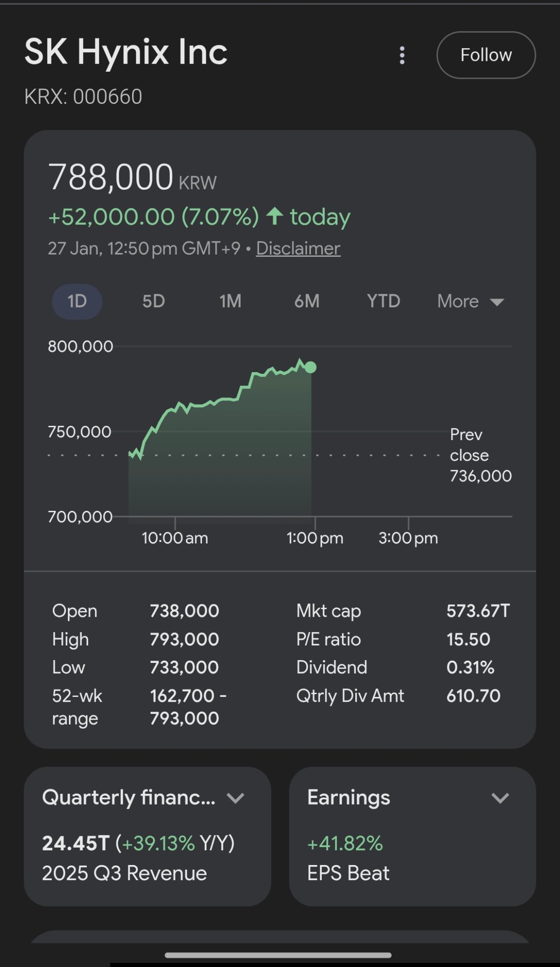Viewport: 560px width, 967px height.
Task: Tap the Qtrly Div Amt value 610.70
Action: (473, 696)
